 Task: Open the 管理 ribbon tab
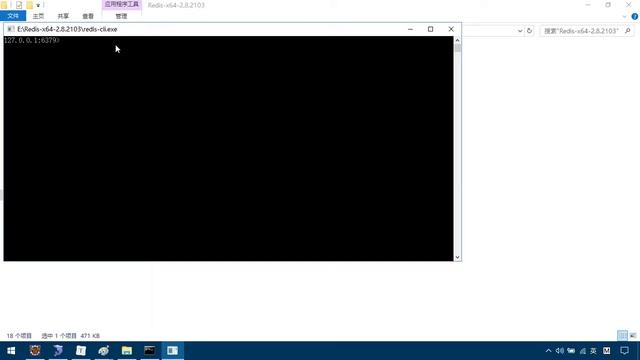[121, 16]
